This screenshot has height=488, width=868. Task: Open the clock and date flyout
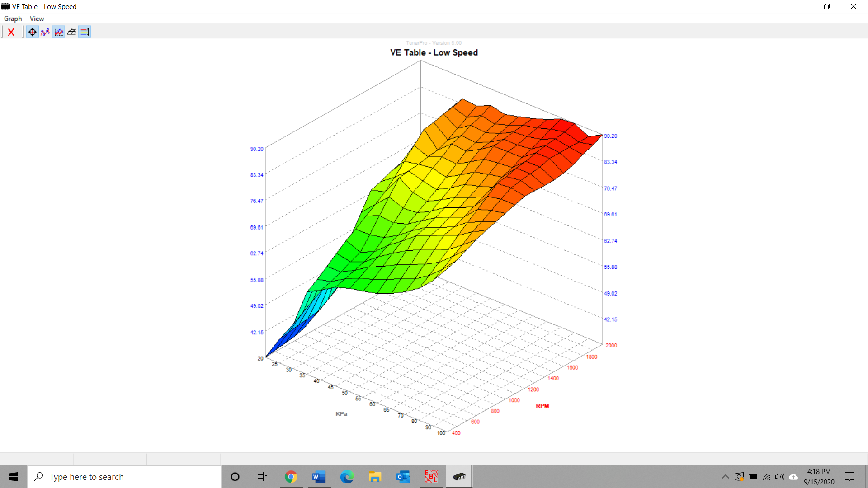coord(819,477)
